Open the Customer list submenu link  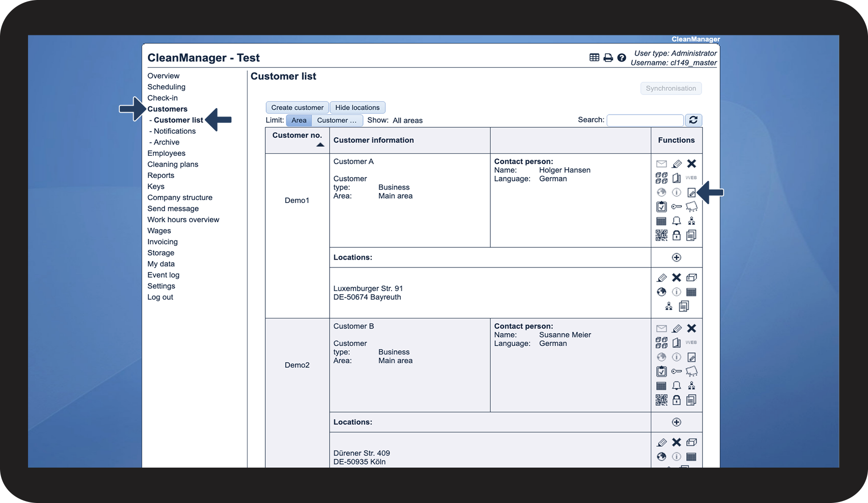click(x=178, y=120)
